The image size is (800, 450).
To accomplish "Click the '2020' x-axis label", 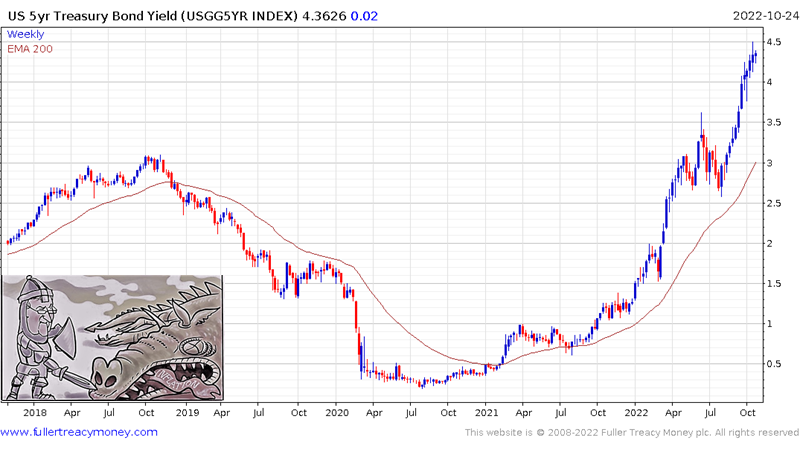I will [337, 412].
